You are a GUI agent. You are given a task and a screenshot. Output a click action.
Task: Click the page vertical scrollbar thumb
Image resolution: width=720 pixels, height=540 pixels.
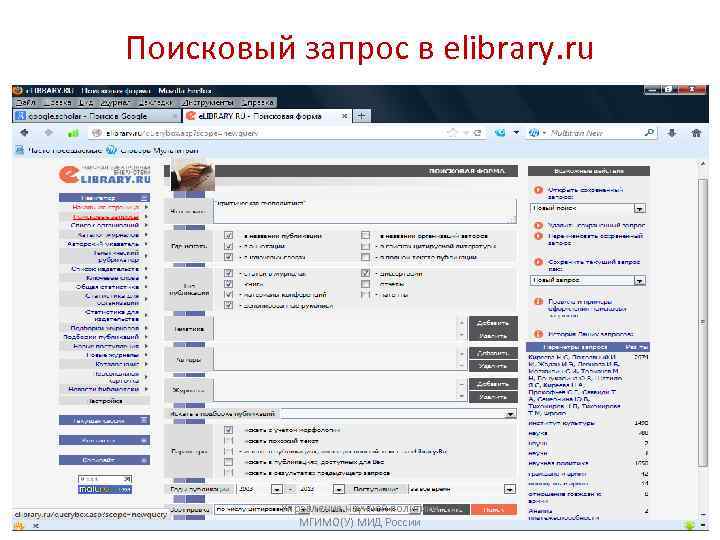point(702,322)
